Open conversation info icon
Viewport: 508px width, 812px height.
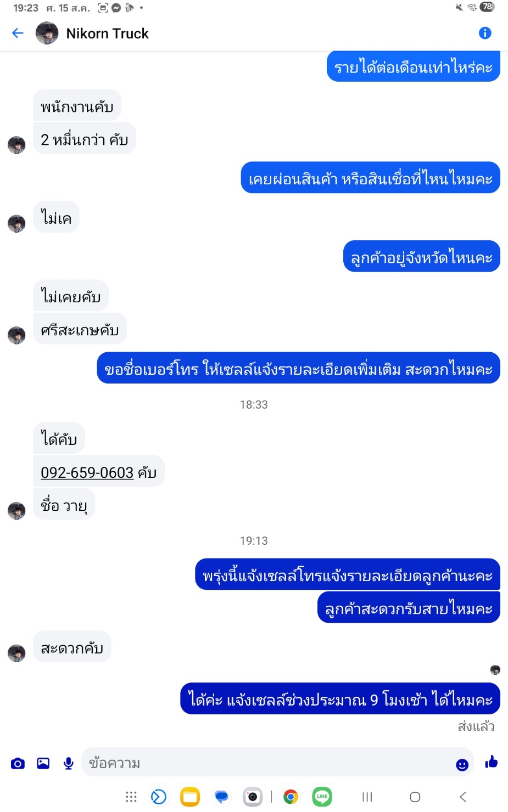[x=485, y=33]
